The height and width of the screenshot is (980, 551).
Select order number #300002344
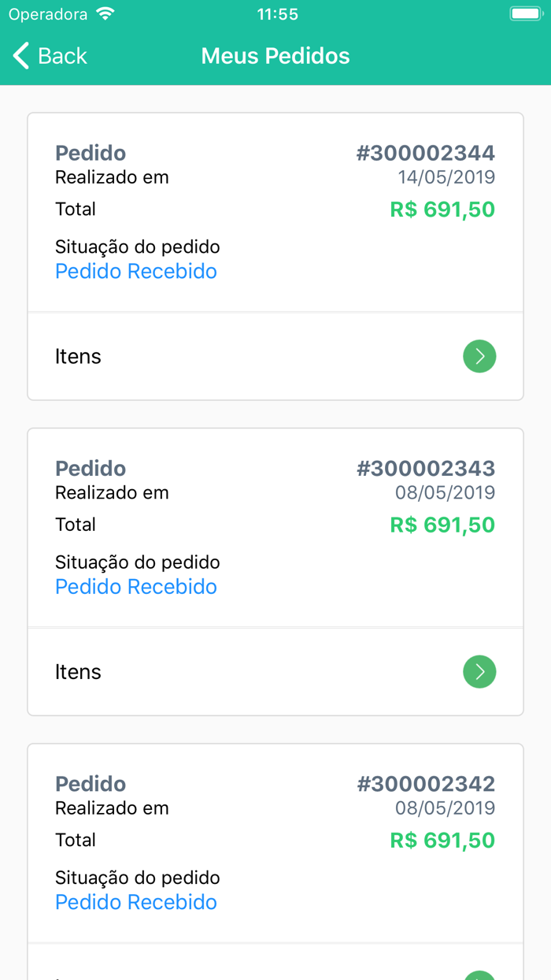pos(426,153)
